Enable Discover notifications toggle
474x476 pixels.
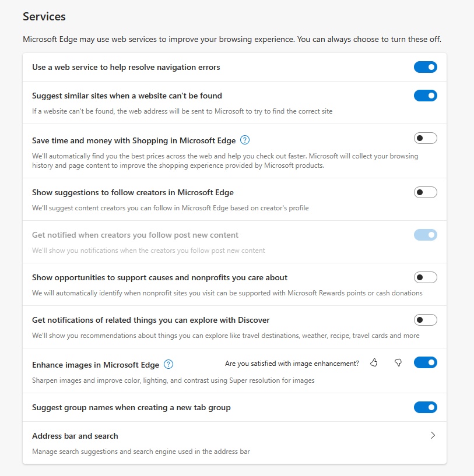426,320
